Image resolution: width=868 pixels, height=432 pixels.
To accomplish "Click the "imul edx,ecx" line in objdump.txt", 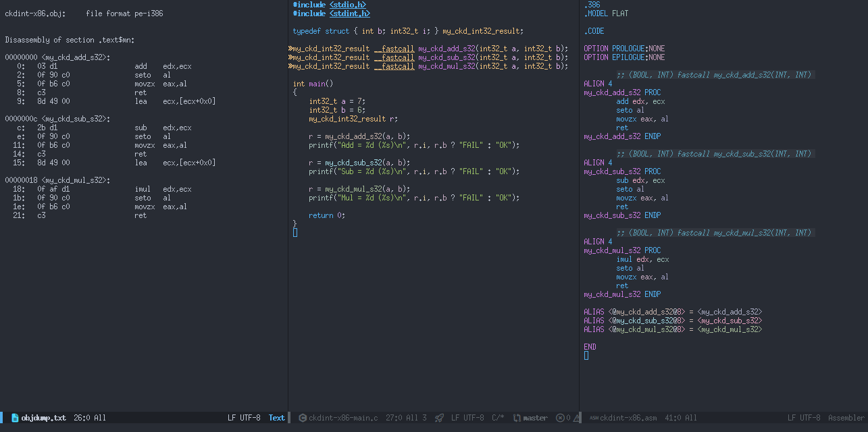I will point(102,189).
